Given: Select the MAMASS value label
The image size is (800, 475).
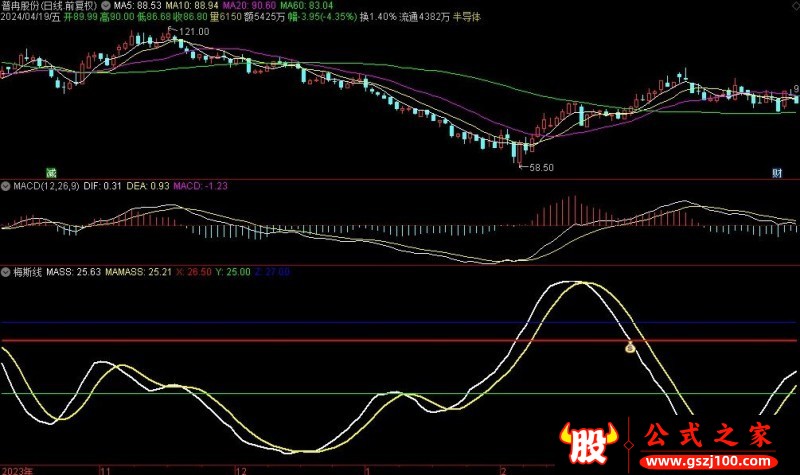Looking at the screenshot, I should tap(144, 270).
